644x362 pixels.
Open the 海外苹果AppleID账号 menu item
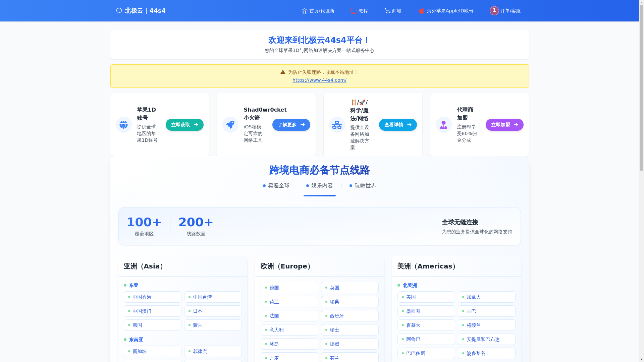450,11
